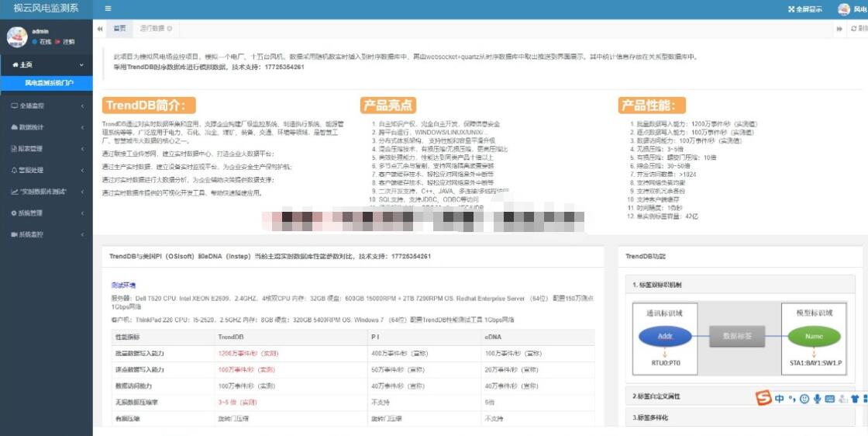Click the TrendDB简介 orange heading
Image resolution: width=868 pixels, height=436 pixels.
coord(149,106)
